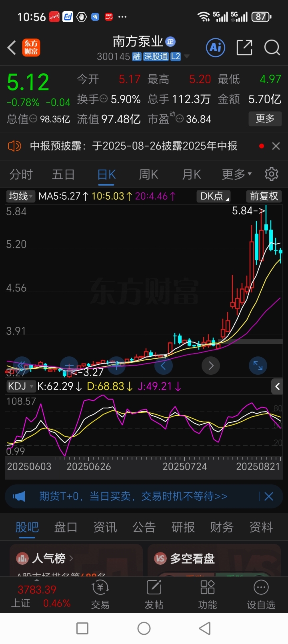288x644 pixels.
Task: Open 功能 in the bottom bar
Action: point(208,595)
